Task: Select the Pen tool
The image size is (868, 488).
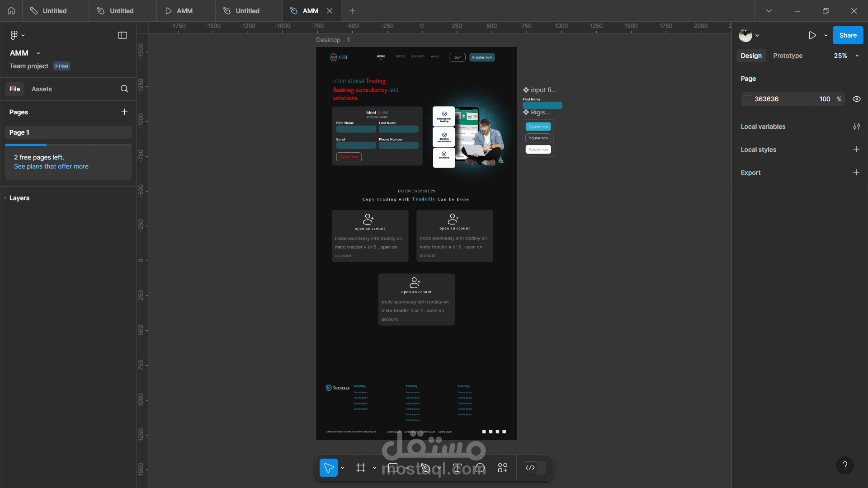Action: (425, 468)
